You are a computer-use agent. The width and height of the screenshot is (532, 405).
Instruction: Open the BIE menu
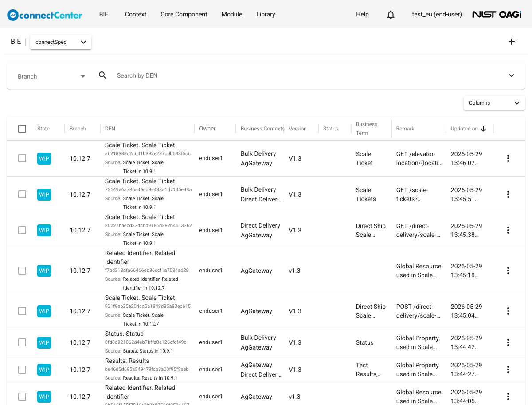pyautogui.click(x=104, y=14)
